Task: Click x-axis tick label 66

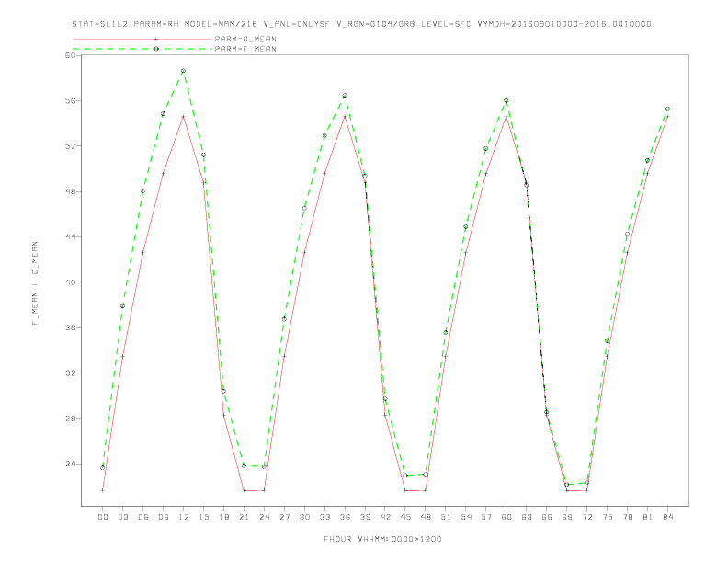Action: [547, 517]
